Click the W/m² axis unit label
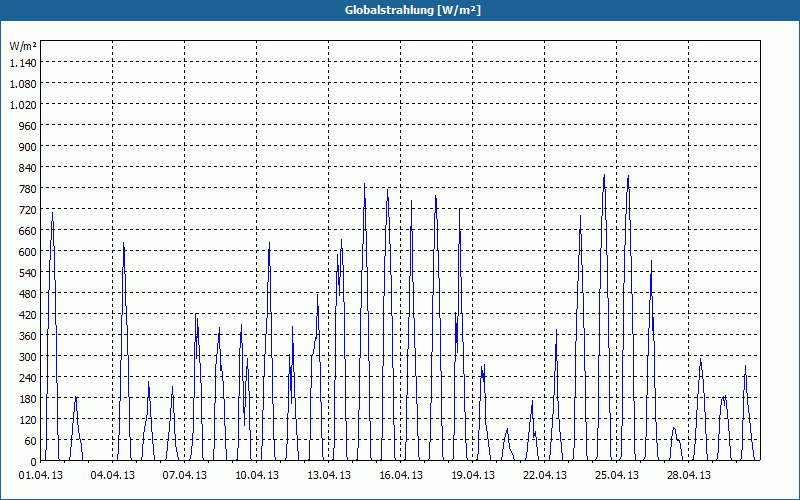The width and height of the screenshot is (800, 500). [x=23, y=46]
